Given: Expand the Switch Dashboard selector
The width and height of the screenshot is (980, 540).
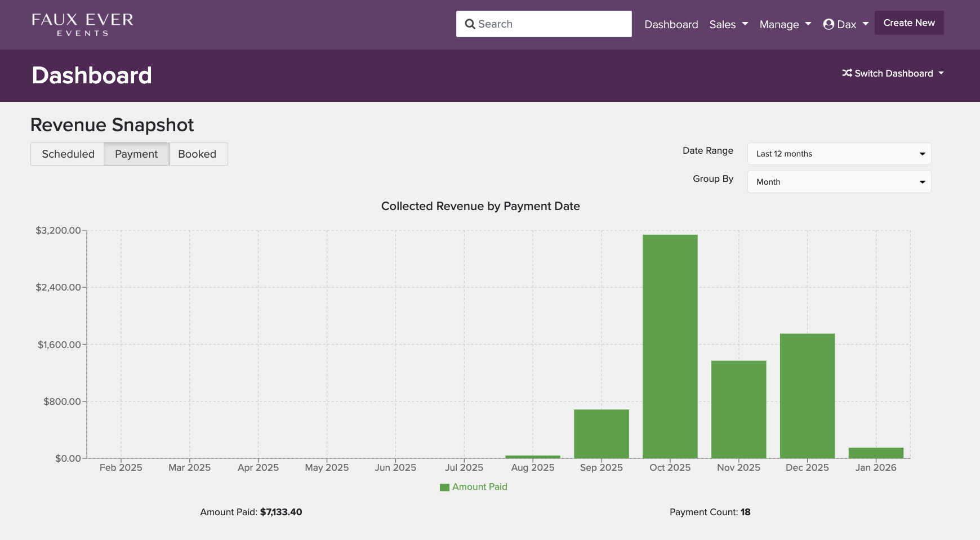Looking at the screenshot, I should point(892,73).
